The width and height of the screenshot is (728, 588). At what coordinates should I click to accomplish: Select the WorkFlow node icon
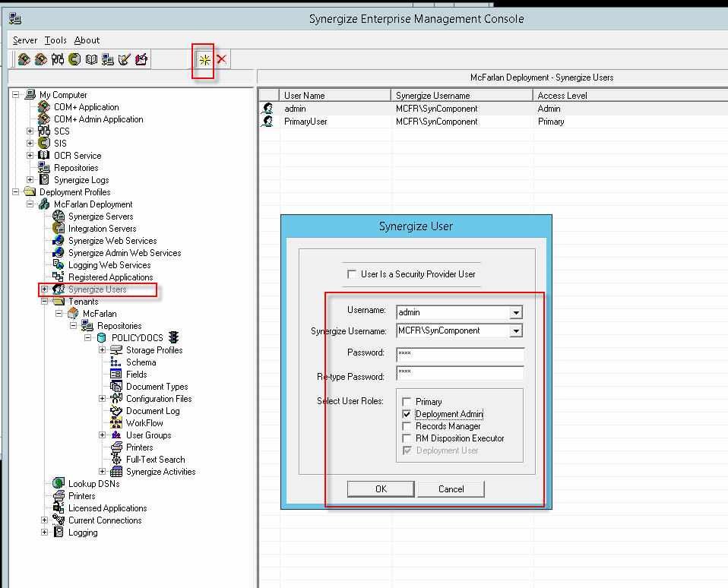click(116, 423)
